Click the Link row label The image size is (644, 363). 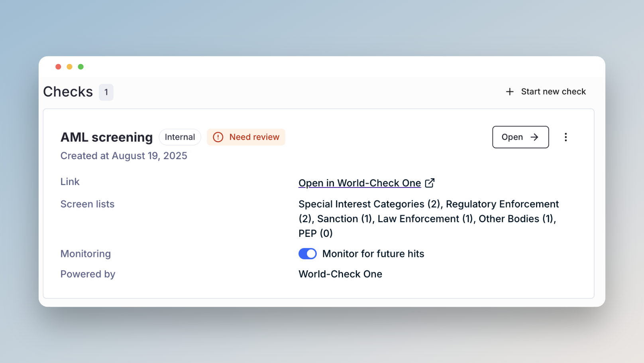coord(70,182)
